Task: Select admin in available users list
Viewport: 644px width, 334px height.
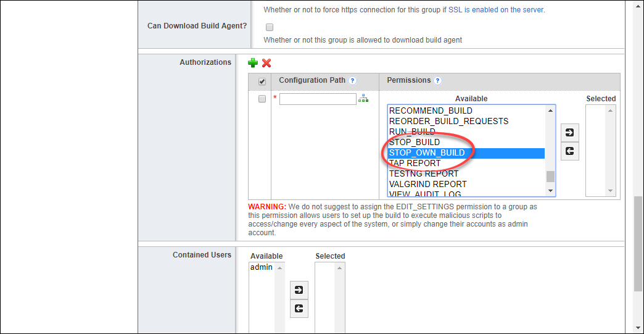Action: coord(262,267)
